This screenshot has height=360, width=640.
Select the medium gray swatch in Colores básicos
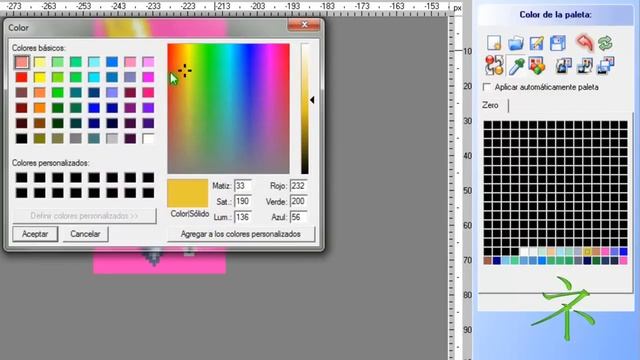(76, 138)
